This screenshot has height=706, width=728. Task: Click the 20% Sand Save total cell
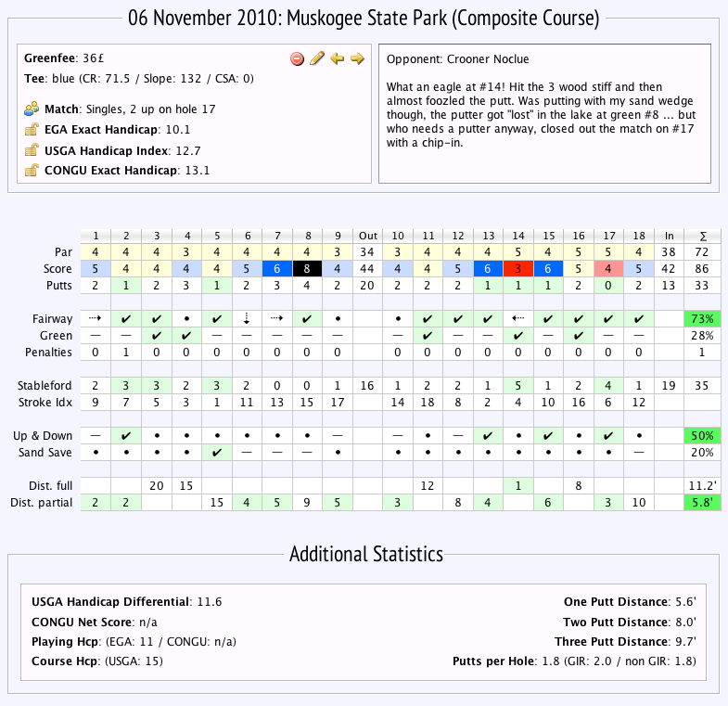coord(702,453)
